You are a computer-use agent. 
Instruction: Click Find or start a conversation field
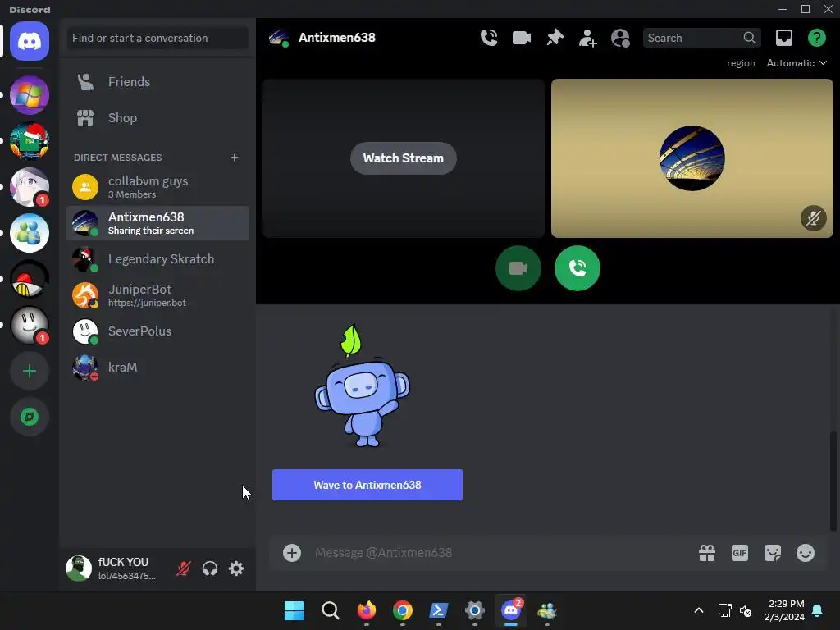click(157, 38)
